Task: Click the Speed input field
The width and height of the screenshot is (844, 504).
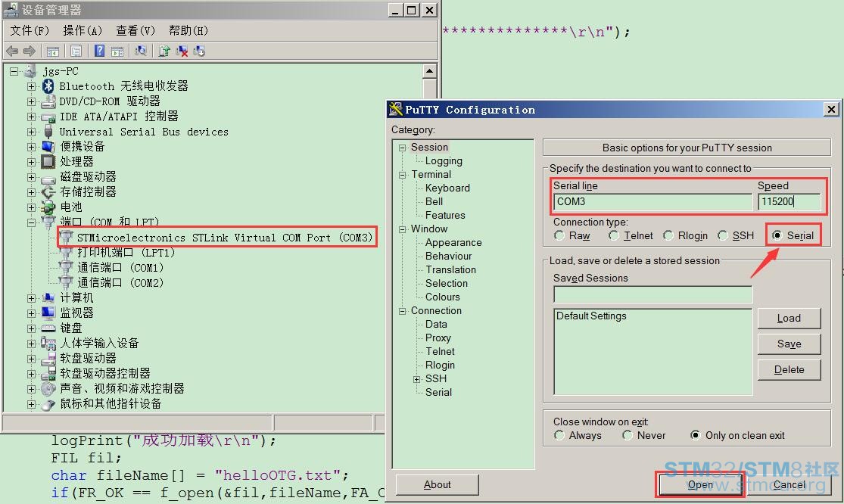Action: (x=789, y=202)
